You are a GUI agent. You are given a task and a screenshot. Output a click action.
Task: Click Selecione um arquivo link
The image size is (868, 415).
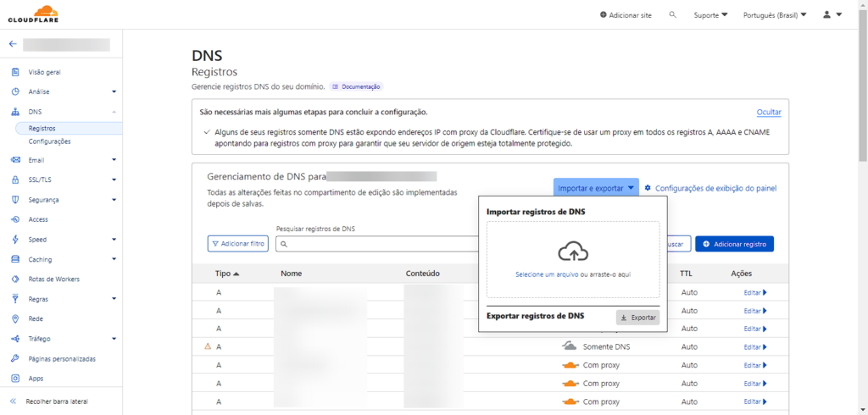coord(547,274)
